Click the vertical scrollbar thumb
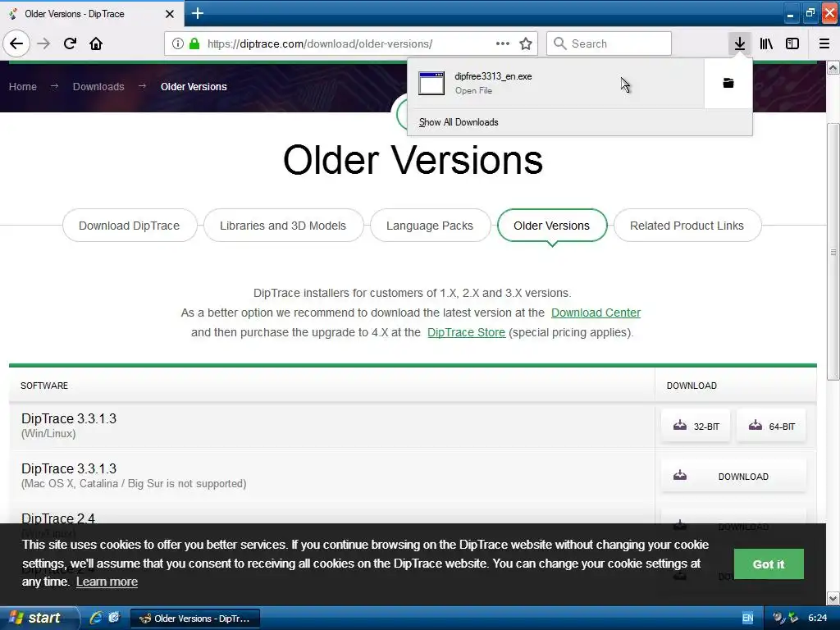 point(833,252)
